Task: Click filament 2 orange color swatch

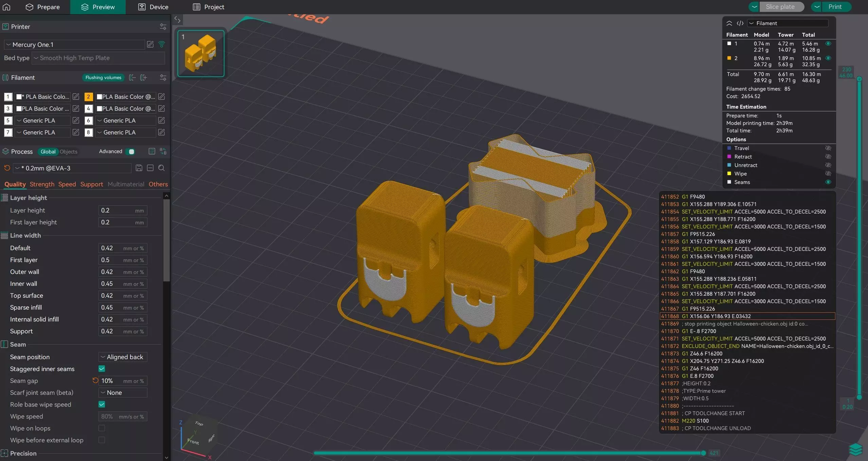Action: click(88, 97)
